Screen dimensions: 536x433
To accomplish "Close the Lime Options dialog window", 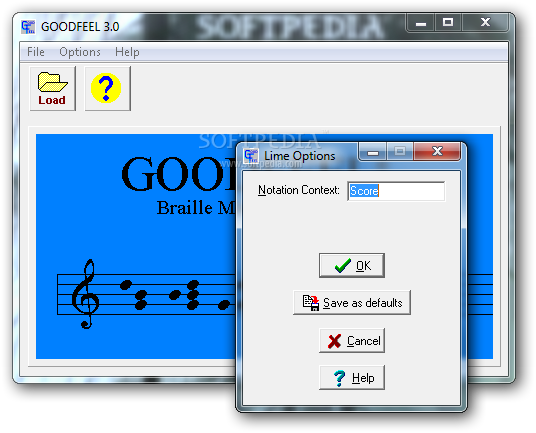I will click(437, 151).
